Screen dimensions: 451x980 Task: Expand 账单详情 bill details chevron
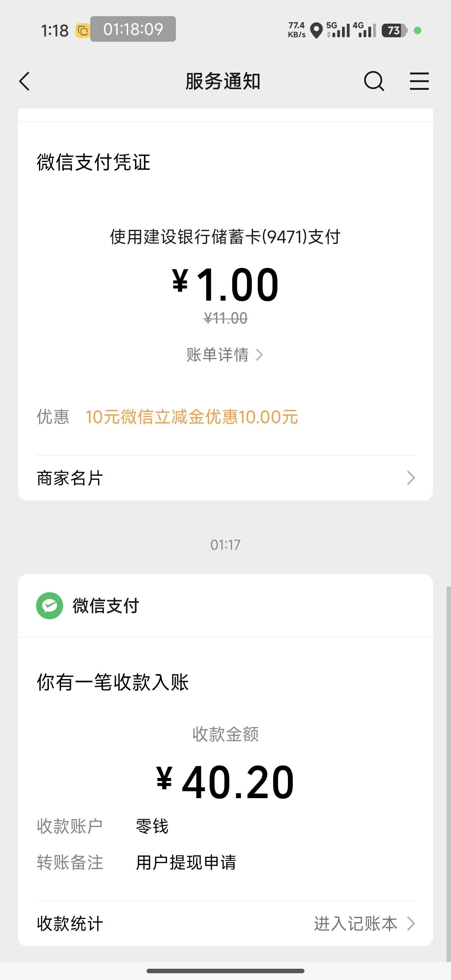[x=260, y=355]
